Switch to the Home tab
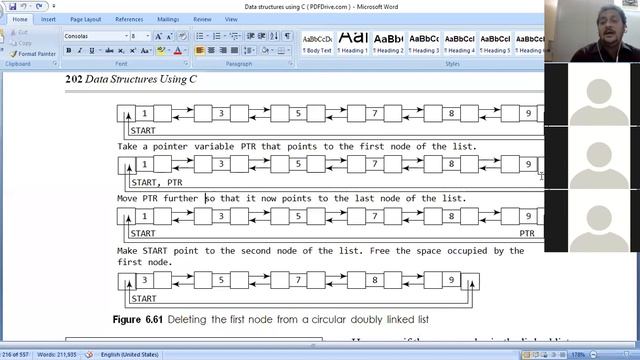 (x=20, y=19)
